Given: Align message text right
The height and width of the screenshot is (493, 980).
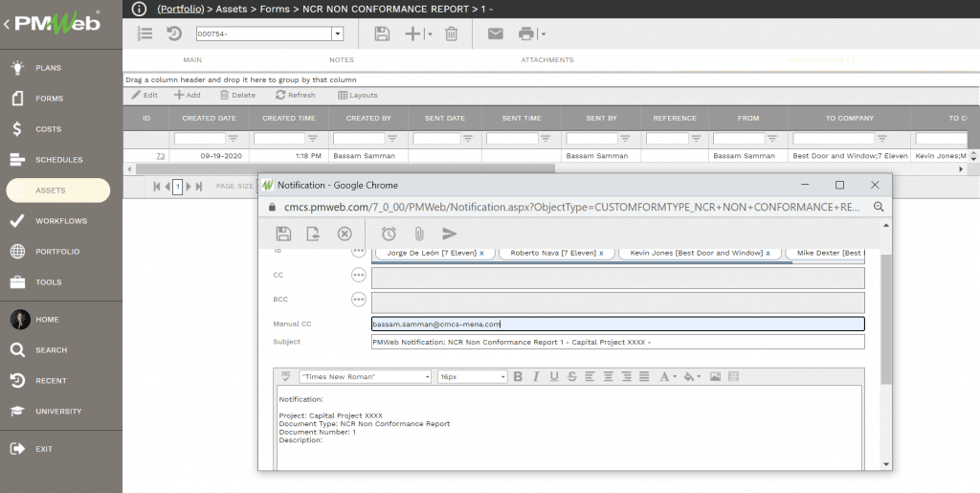Looking at the screenshot, I should (x=626, y=376).
